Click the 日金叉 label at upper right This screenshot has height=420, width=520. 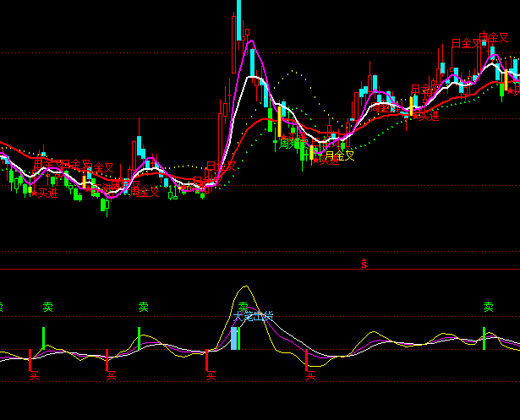tap(466, 43)
